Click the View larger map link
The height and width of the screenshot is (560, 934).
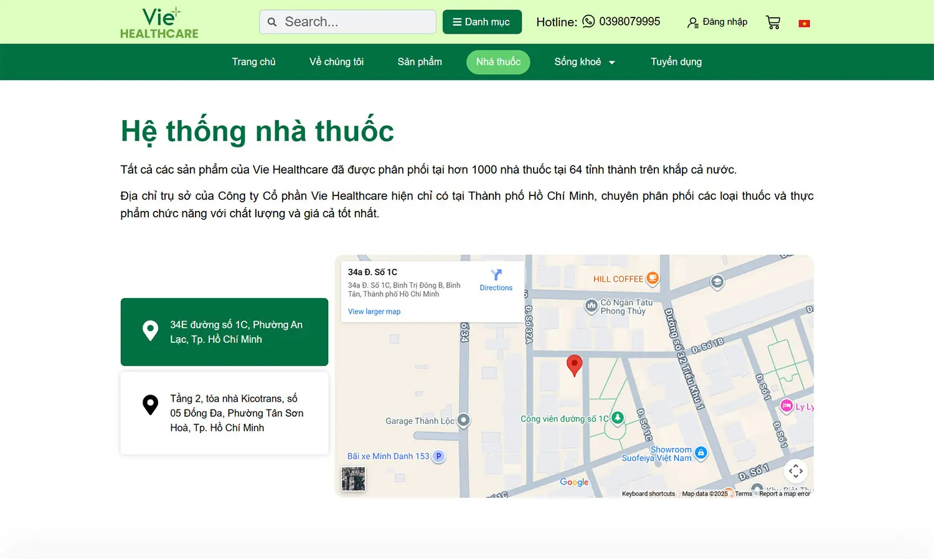coord(374,311)
